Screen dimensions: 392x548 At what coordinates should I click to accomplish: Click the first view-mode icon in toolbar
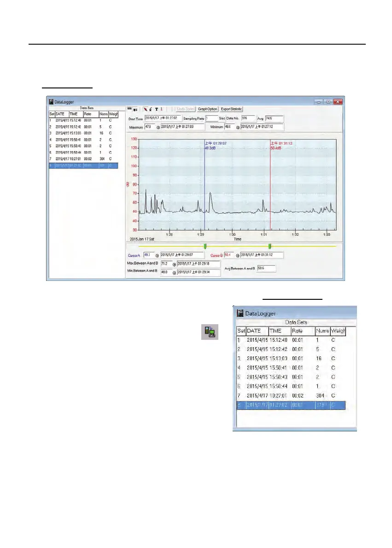click(129, 109)
